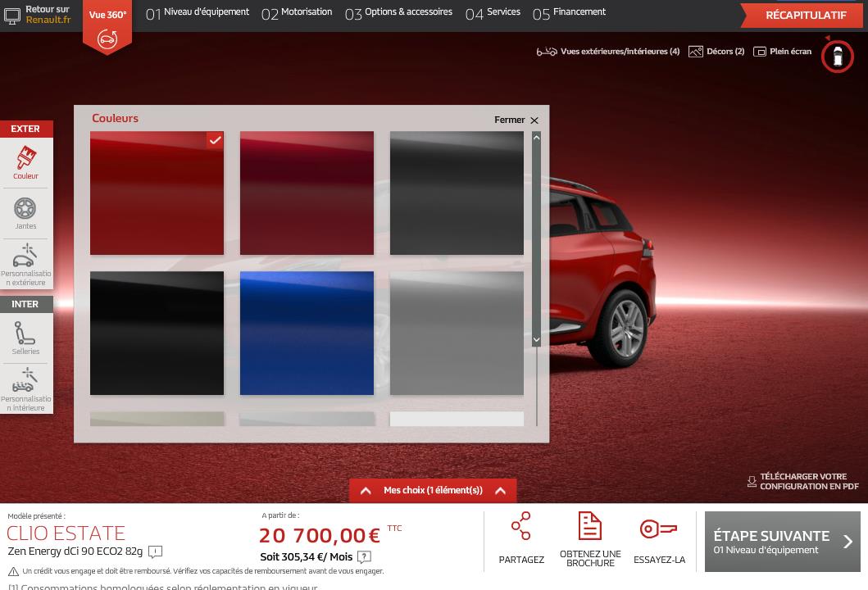Select the bright red color swatch

pyautogui.click(x=157, y=193)
